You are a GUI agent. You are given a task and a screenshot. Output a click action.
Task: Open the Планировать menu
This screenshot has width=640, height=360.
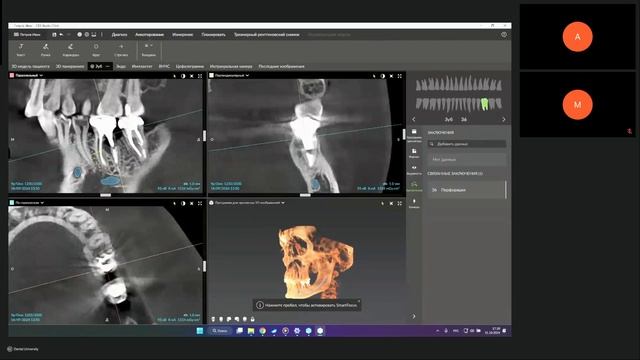click(213, 35)
